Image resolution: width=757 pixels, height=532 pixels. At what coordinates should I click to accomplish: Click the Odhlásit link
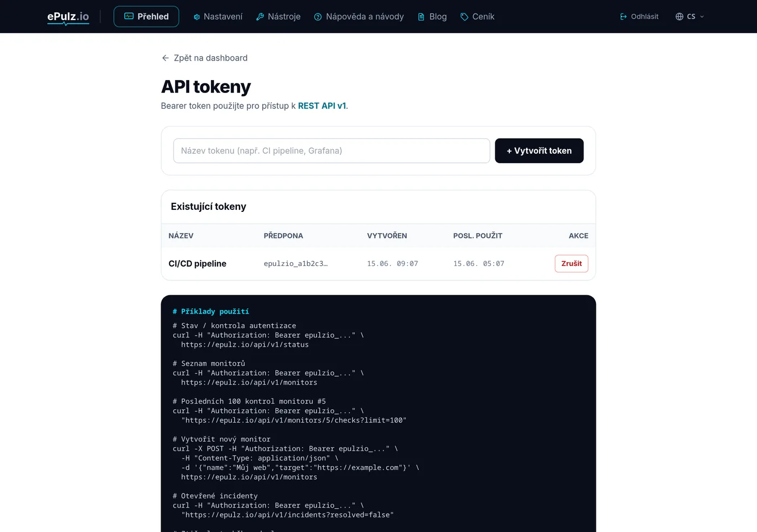pyautogui.click(x=639, y=17)
